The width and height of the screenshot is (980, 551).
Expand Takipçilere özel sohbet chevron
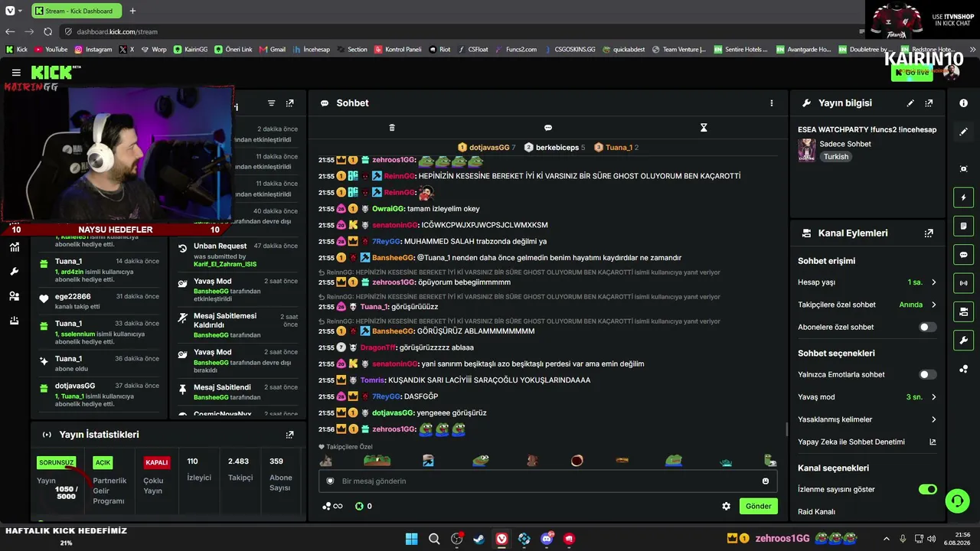click(933, 305)
